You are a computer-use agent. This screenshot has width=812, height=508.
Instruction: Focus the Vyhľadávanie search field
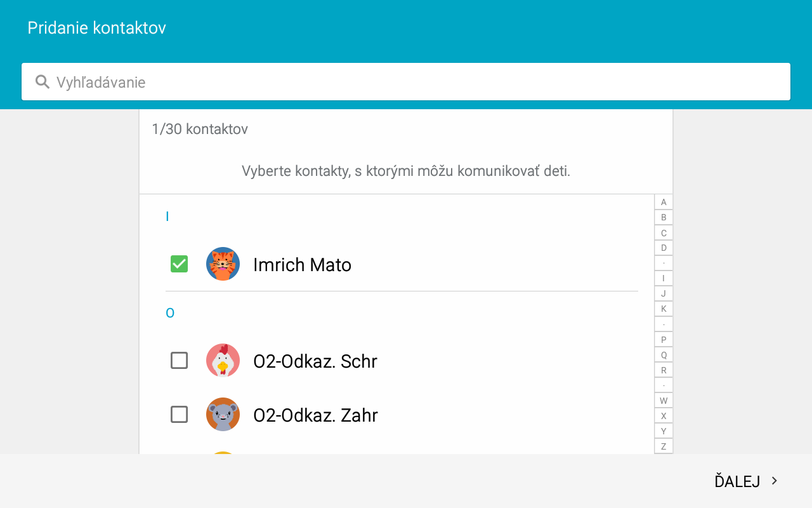[x=406, y=82]
